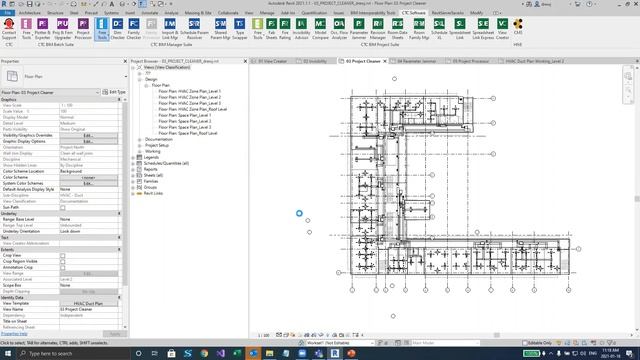Launch Dim Checker tool
The image size is (640, 360).
point(117,29)
